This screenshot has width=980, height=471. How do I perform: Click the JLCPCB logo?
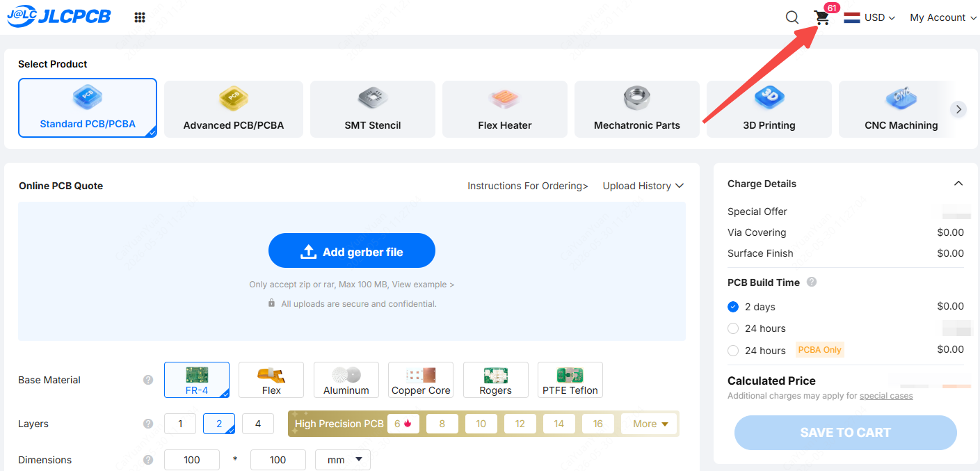[x=59, y=17]
